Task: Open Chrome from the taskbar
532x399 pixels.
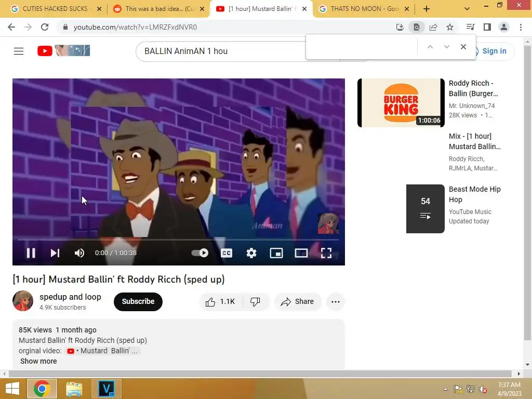Action: click(x=42, y=389)
